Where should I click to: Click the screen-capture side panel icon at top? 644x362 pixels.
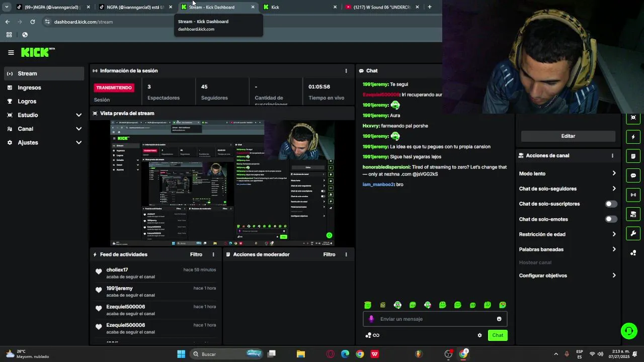point(633,118)
